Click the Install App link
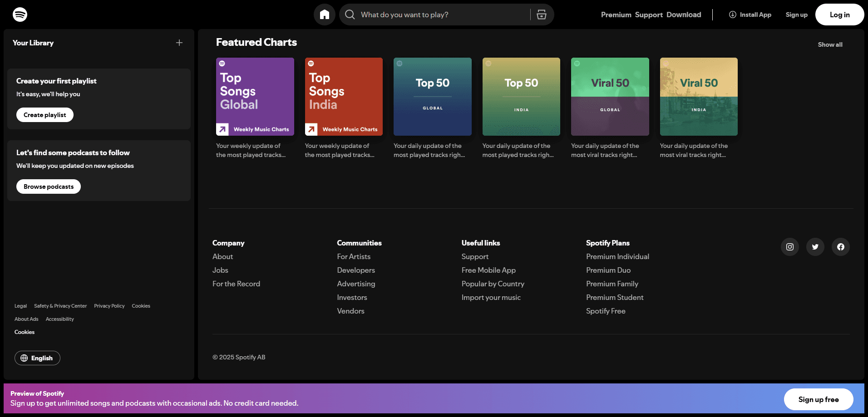The image size is (868, 417). point(750,15)
